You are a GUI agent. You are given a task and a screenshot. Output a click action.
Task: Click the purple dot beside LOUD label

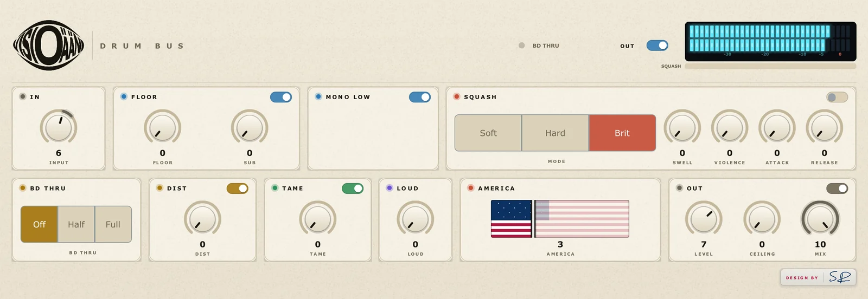pyautogui.click(x=390, y=188)
